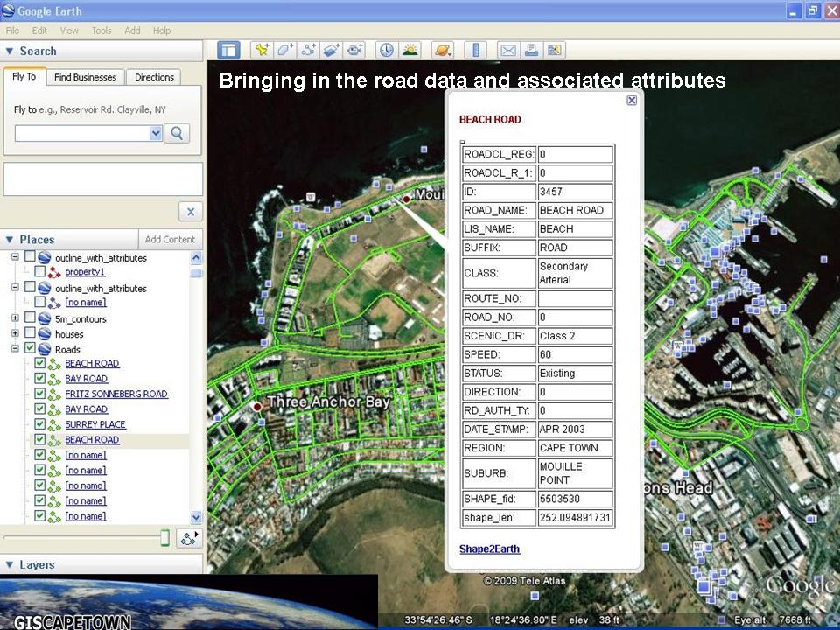
Task: Enable the houses layer checkbox
Action: [30, 332]
